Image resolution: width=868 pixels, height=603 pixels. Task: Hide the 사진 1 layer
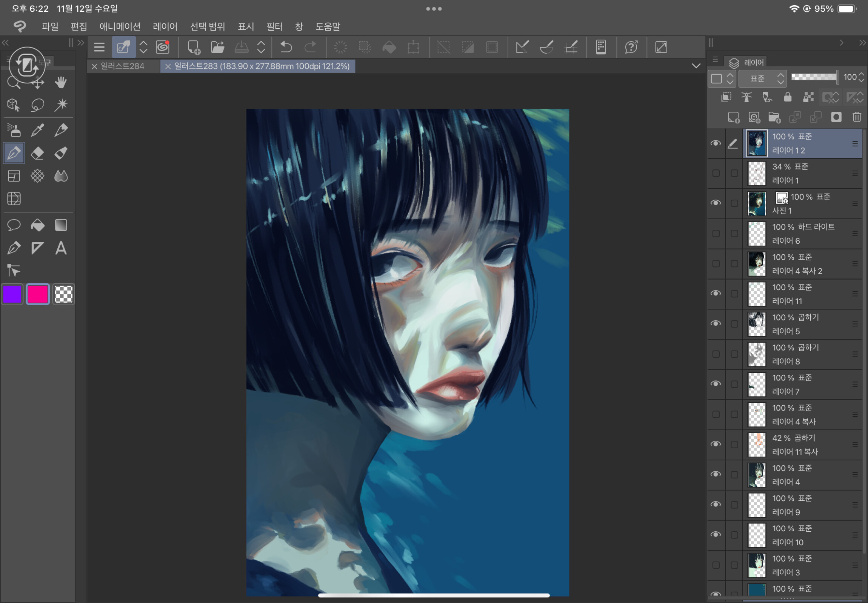(716, 203)
